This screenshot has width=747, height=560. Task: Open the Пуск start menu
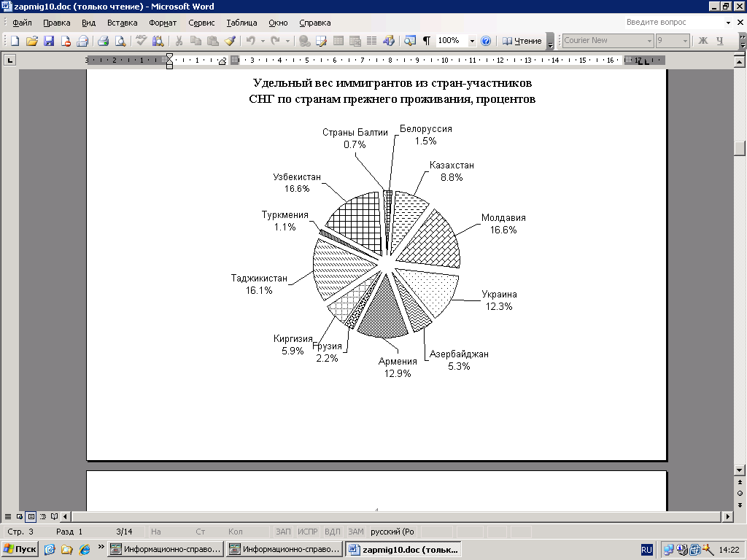coord(20,549)
